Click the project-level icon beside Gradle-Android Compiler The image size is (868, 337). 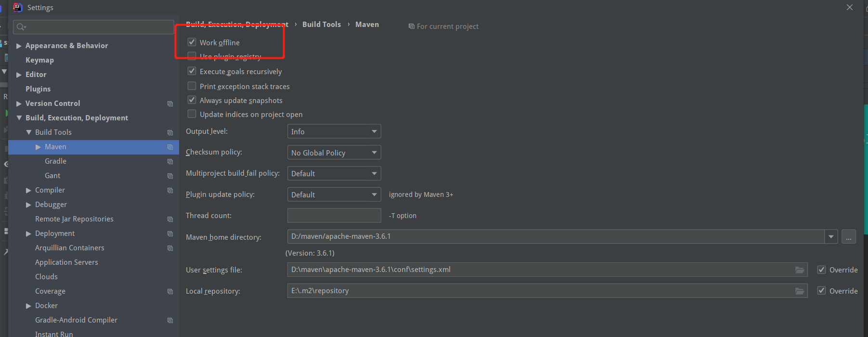170,320
